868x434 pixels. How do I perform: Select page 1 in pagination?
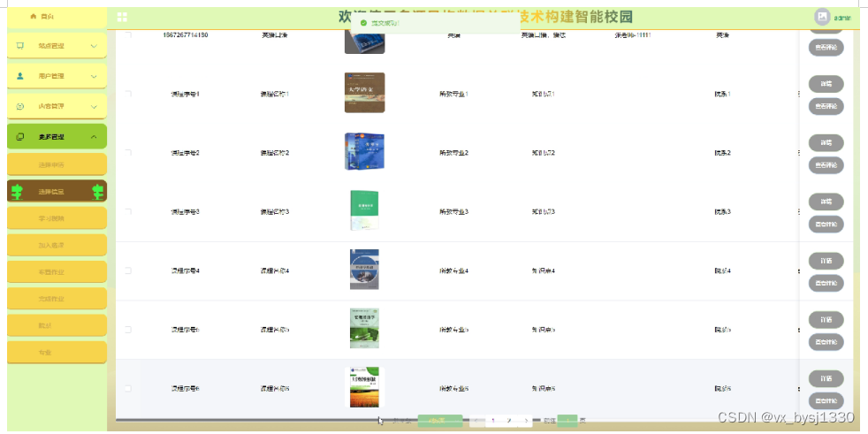click(x=492, y=421)
